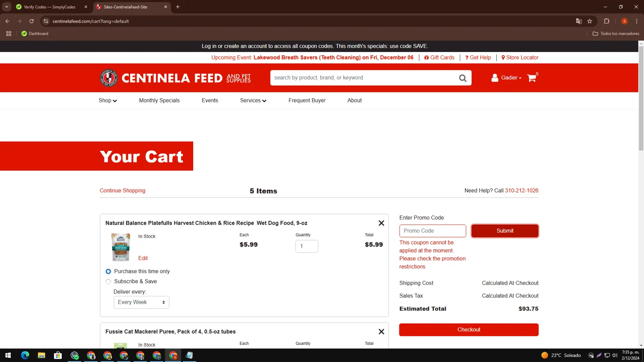Click the Checkout button
Viewport: 644px width, 362px height.
(x=469, y=330)
